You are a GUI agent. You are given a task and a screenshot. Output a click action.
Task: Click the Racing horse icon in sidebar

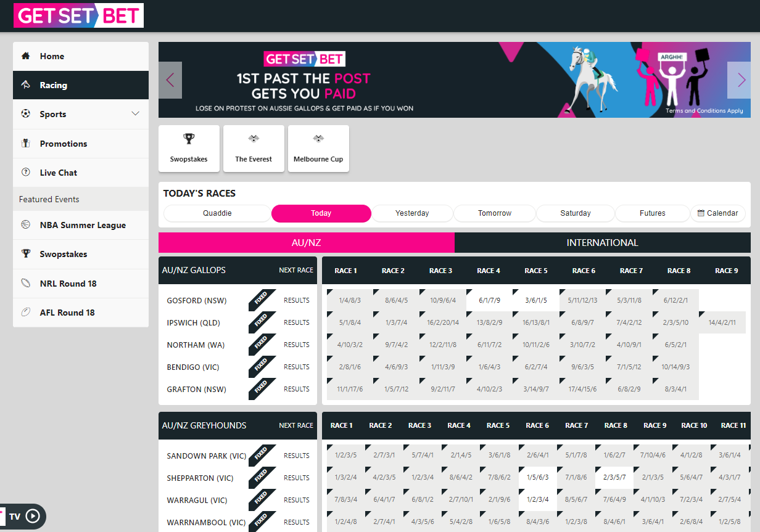point(25,85)
